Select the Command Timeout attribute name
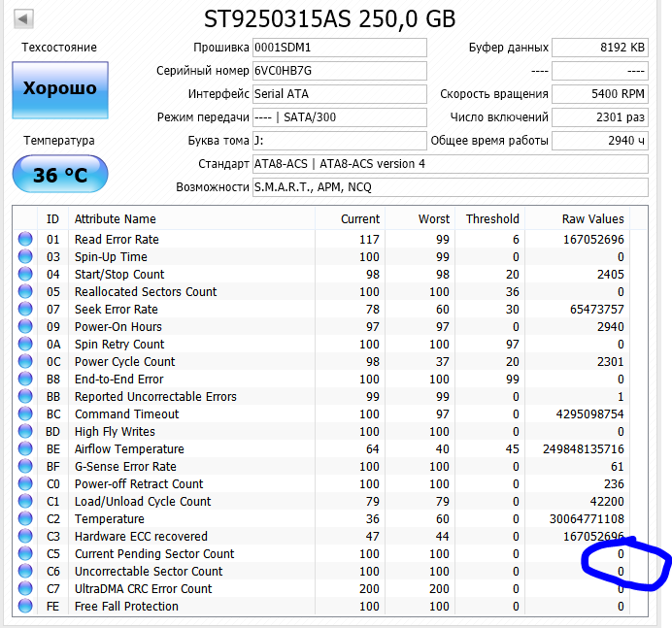This screenshot has width=672, height=628. point(127,413)
